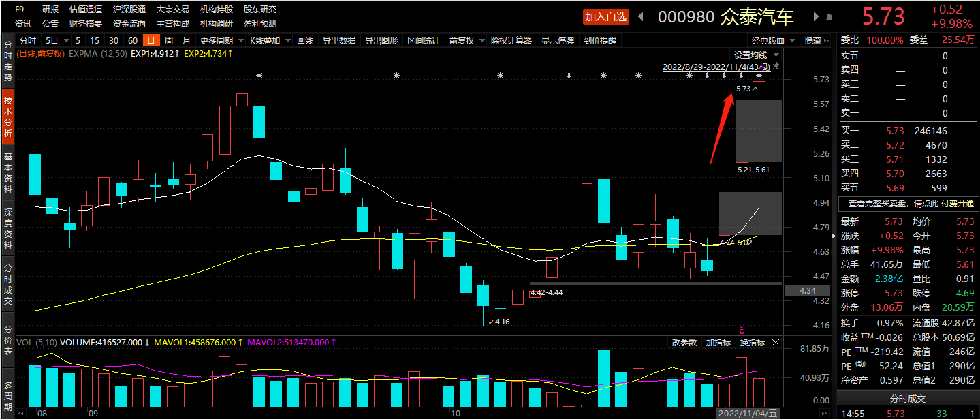Viewport: 980px width, 419px height.
Task: Switch to 分时走势 sidebar tab
Action: coord(8,60)
